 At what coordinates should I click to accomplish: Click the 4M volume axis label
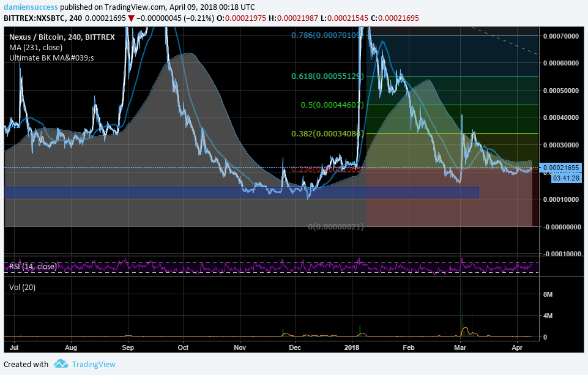click(548, 316)
